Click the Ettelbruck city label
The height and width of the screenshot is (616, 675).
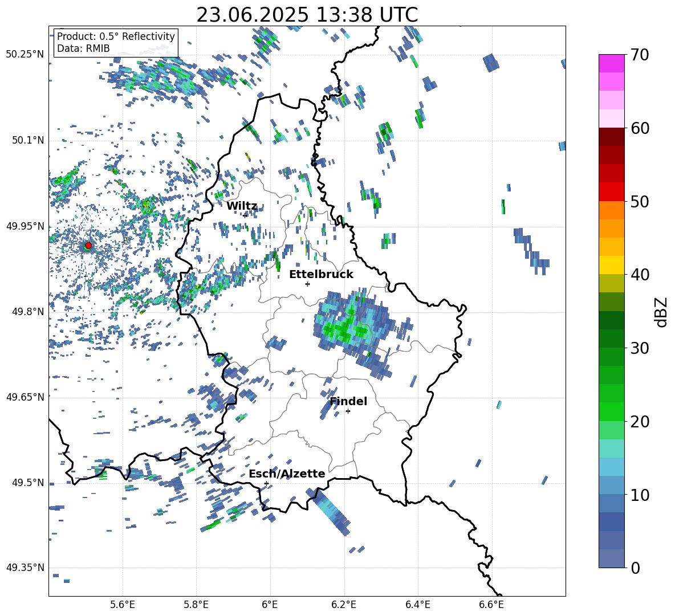(321, 275)
